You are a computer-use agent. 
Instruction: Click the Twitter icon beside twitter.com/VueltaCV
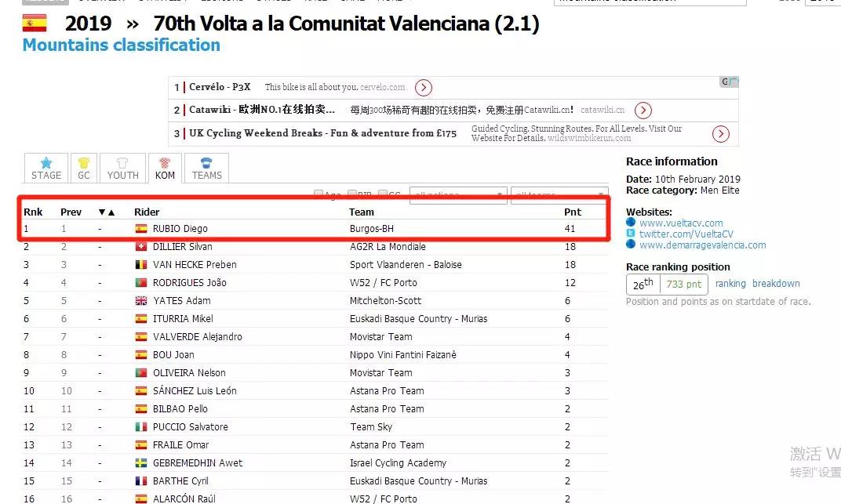(631, 234)
